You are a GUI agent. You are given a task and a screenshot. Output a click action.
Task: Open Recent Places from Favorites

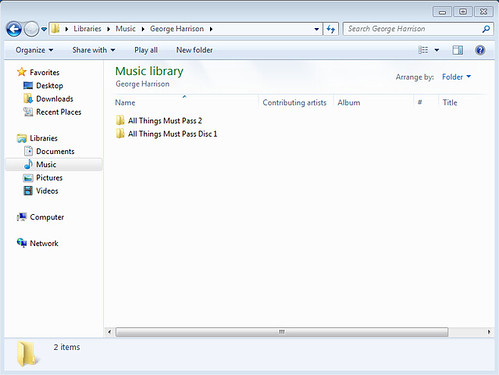(x=59, y=112)
